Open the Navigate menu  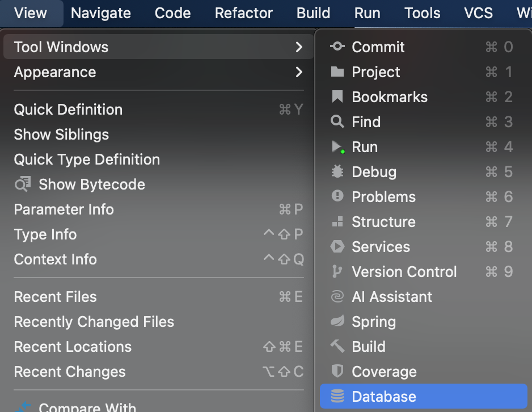[x=101, y=12]
